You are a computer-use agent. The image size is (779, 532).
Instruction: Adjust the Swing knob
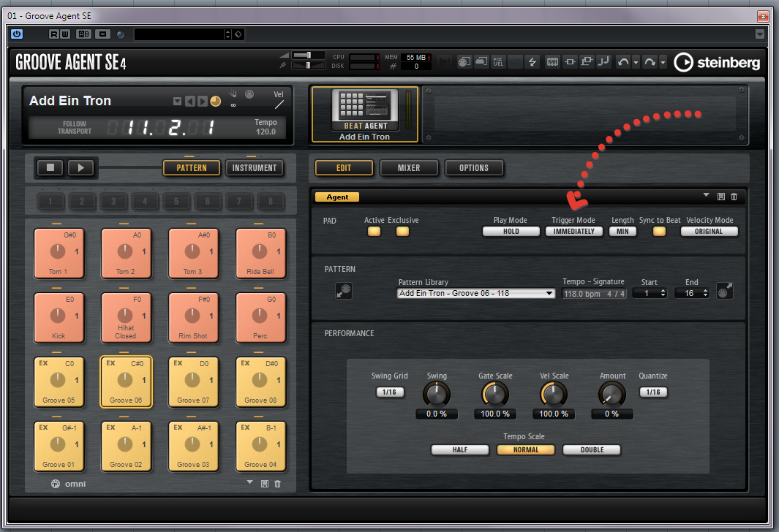pyautogui.click(x=436, y=395)
